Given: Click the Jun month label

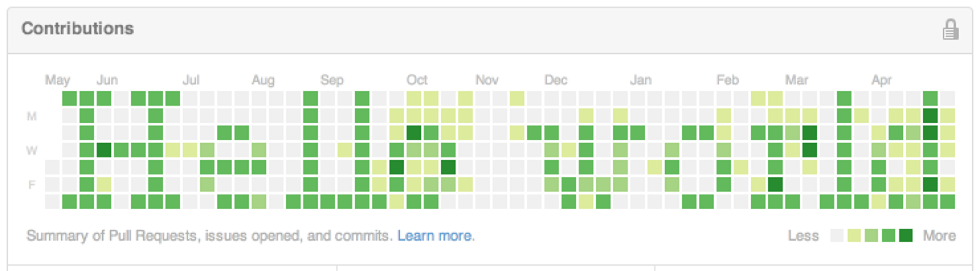Looking at the screenshot, I should 107,80.
